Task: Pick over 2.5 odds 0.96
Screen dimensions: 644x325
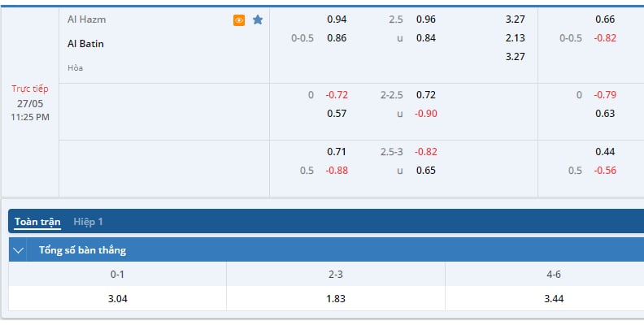Action: coord(426,19)
